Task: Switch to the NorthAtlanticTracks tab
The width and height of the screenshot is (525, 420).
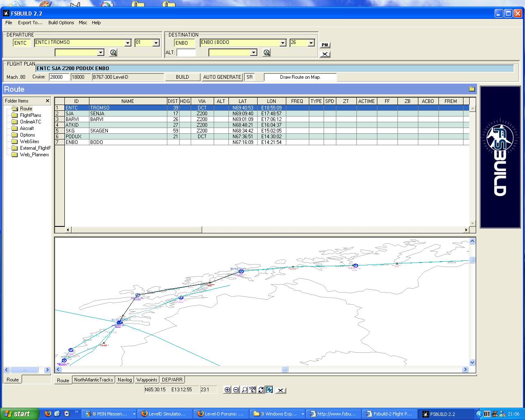Action: [94, 380]
